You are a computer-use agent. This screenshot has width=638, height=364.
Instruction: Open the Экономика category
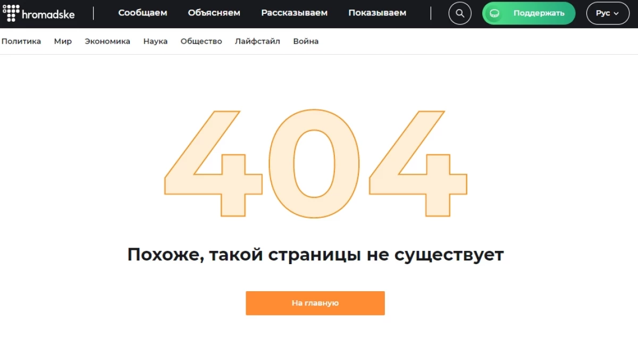(107, 41)
